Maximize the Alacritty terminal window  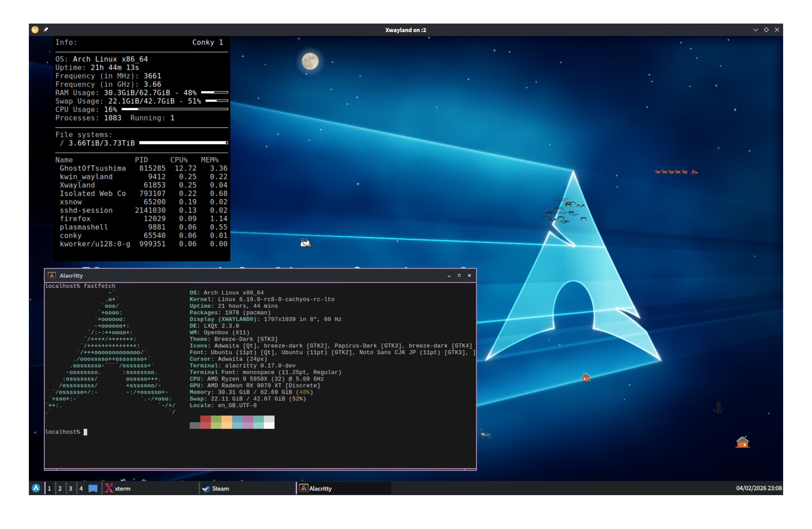pos(459,275)
